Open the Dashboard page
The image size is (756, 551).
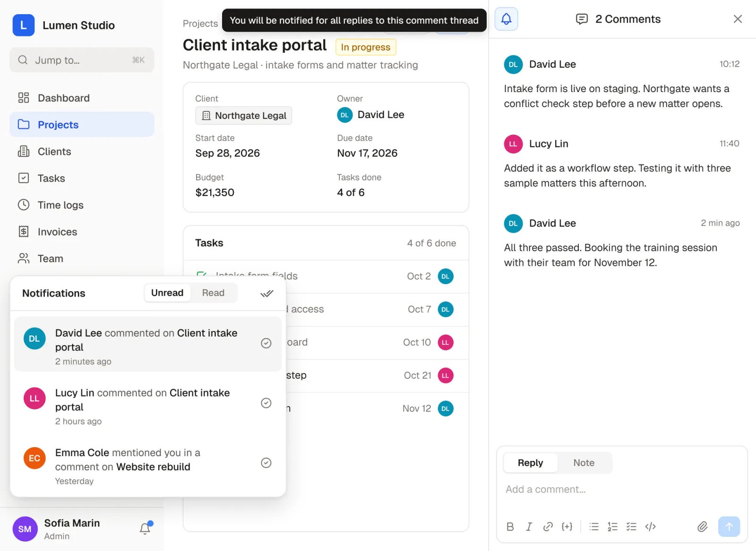[82, 98]
